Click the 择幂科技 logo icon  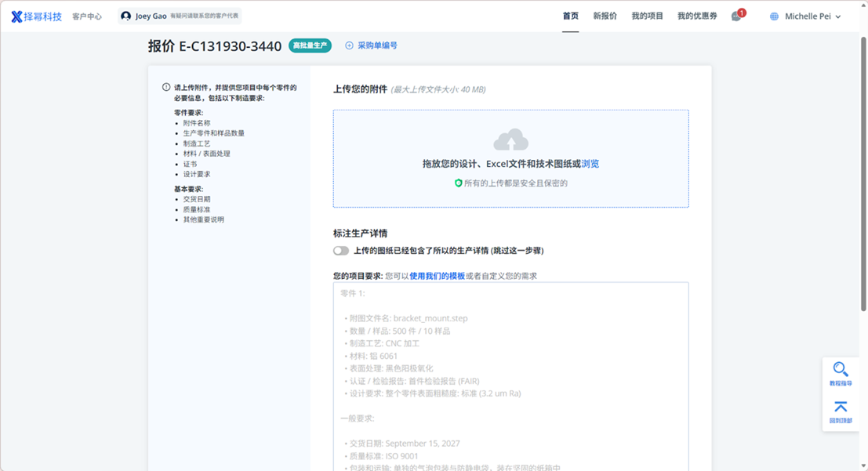[17, 16]
